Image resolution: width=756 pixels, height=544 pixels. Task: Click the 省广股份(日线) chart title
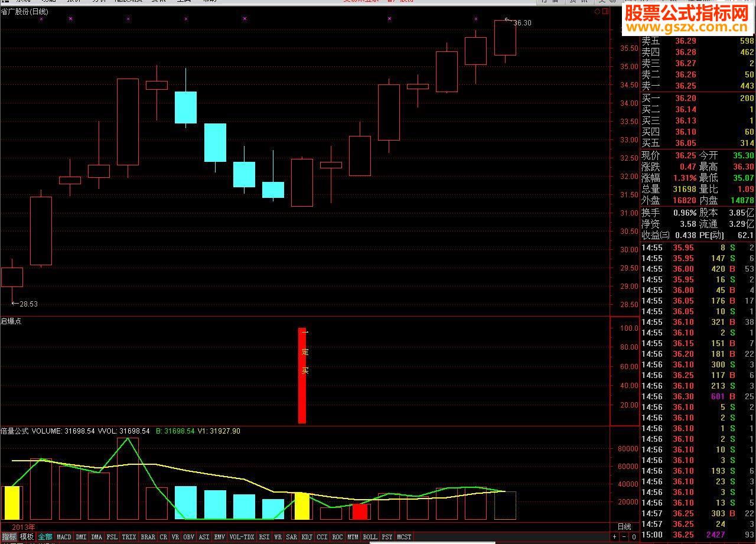click(25, 11)
